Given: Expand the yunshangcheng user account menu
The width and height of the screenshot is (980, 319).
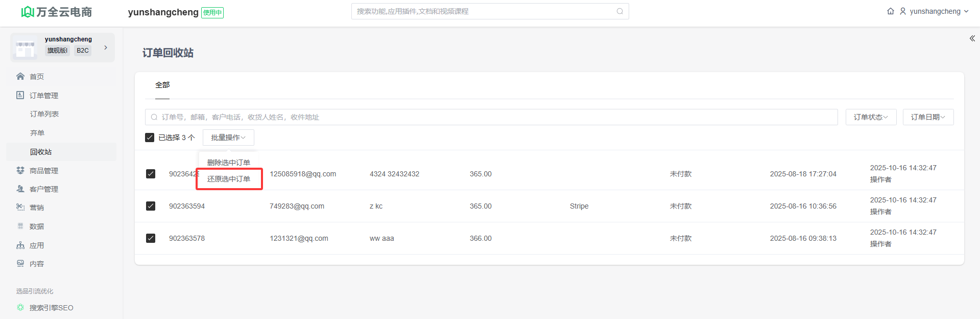Looking at the screenshot, I should click(x=934, y=11).
